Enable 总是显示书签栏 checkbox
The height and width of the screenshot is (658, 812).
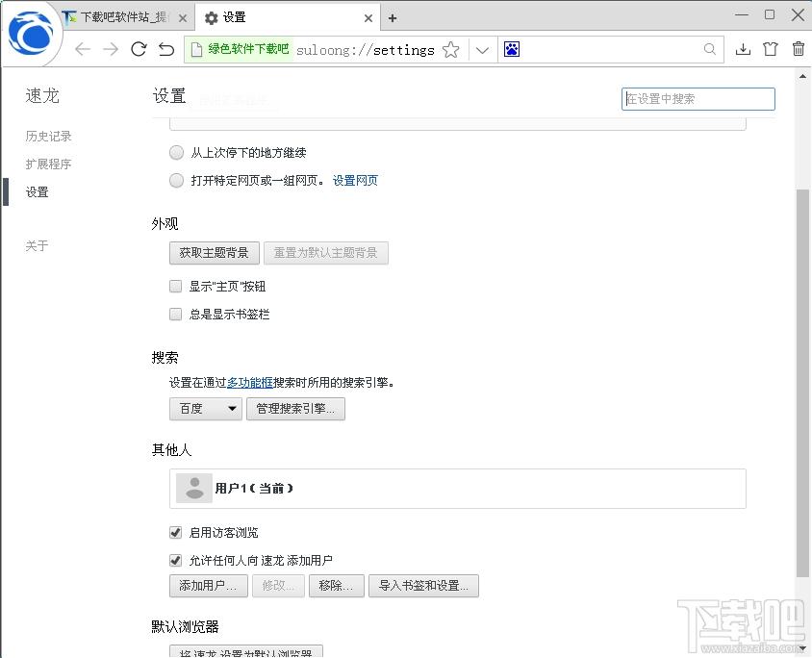[x=175, y=315]
